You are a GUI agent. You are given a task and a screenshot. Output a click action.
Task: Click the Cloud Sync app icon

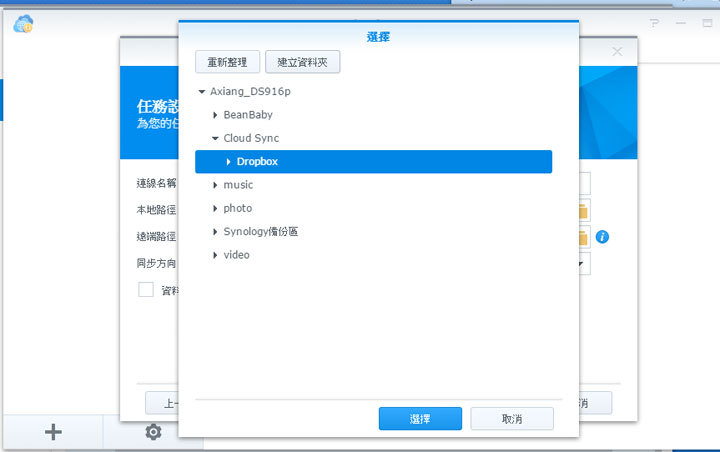click(x=23, y=24)
